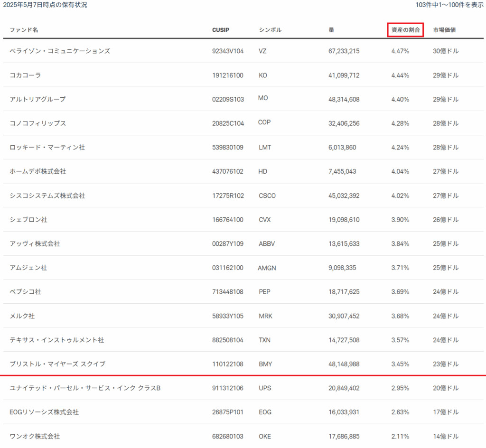
Task: Select the シスコシステムズ株式会社 fund name
Action: (47, 196)
